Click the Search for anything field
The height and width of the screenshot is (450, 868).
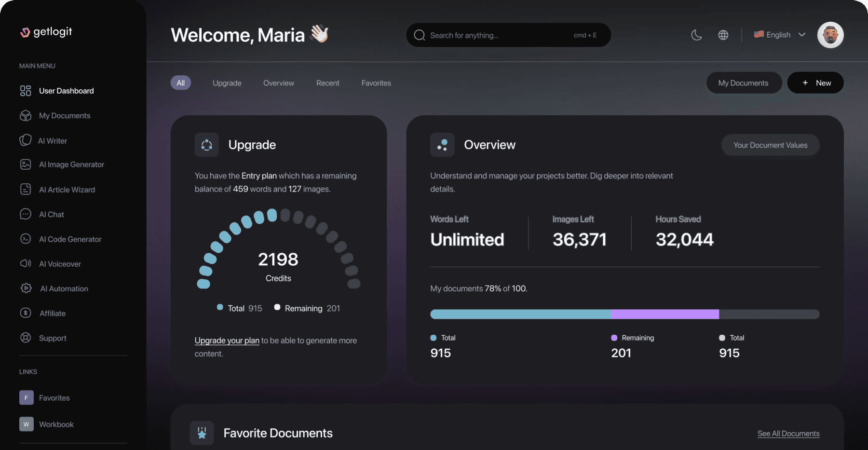click(x=509, y=35)
